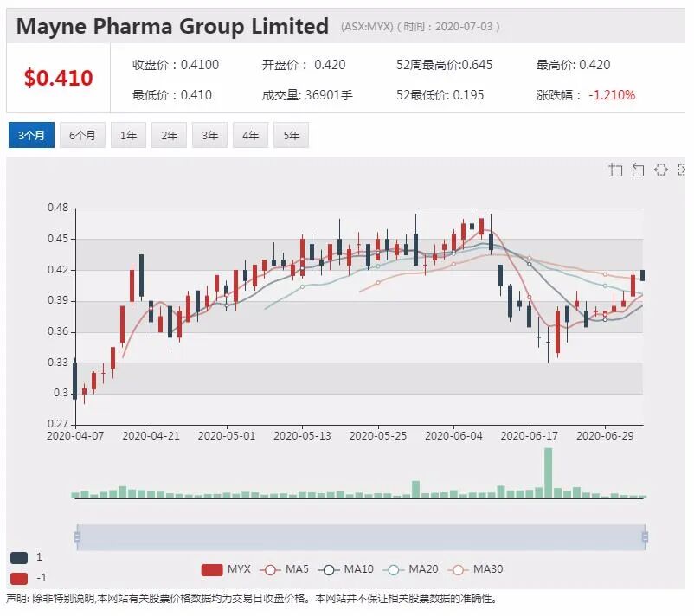
Task: Toggle MA20 series visibility
Action: coord(410,569)
